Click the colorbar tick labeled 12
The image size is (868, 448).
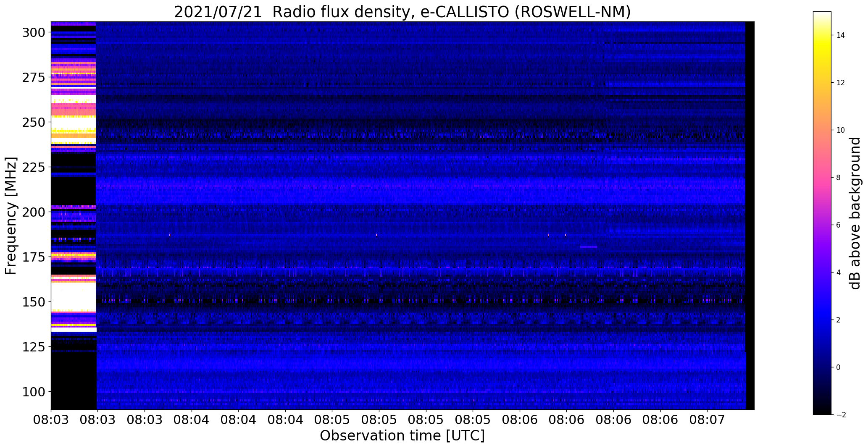click(841, 83)
